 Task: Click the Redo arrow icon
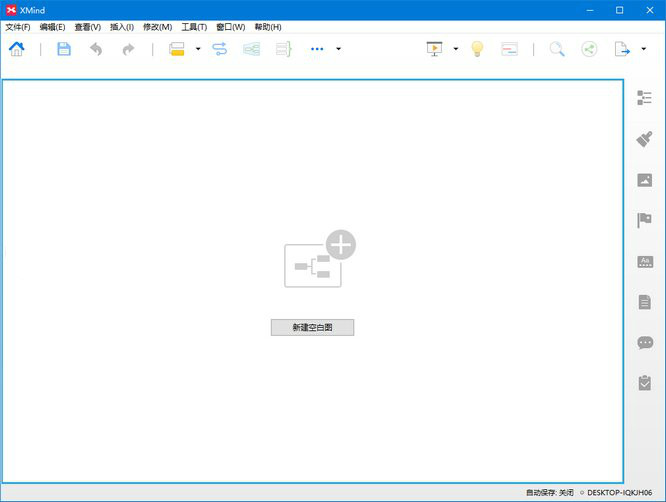coord(128,49)
